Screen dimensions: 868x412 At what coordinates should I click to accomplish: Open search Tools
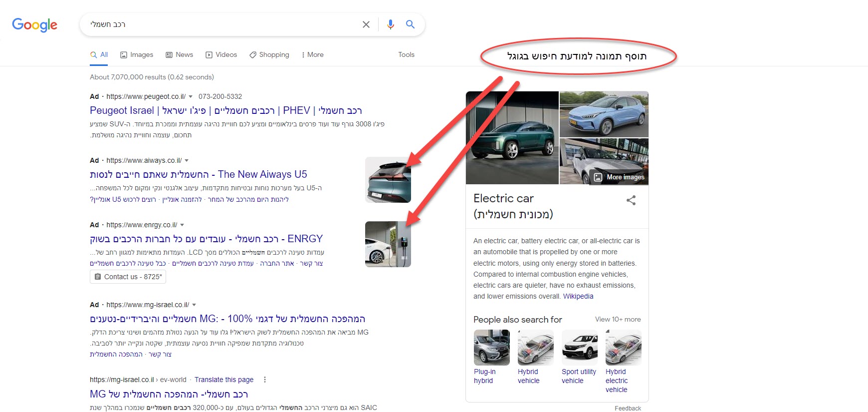(406, 55)
